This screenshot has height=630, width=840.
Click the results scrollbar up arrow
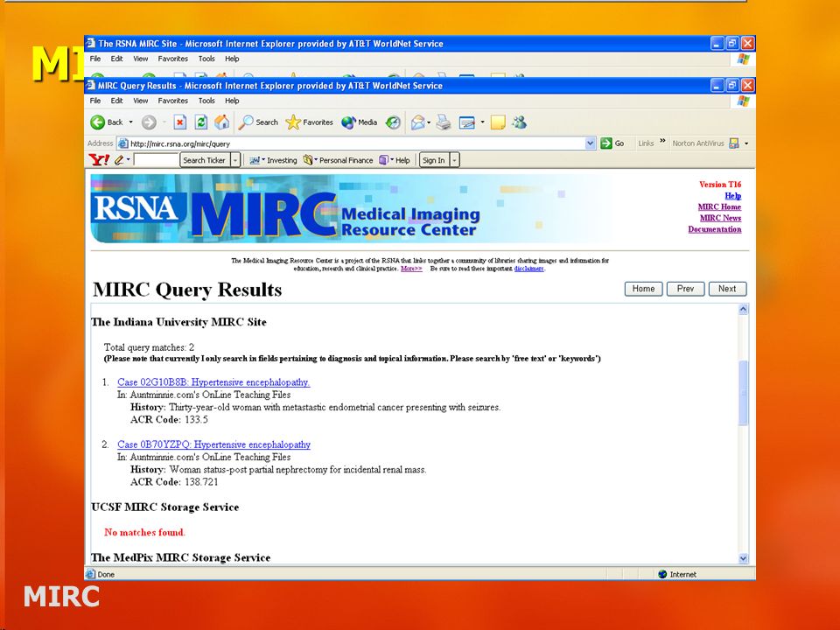(x=743, y=309)
